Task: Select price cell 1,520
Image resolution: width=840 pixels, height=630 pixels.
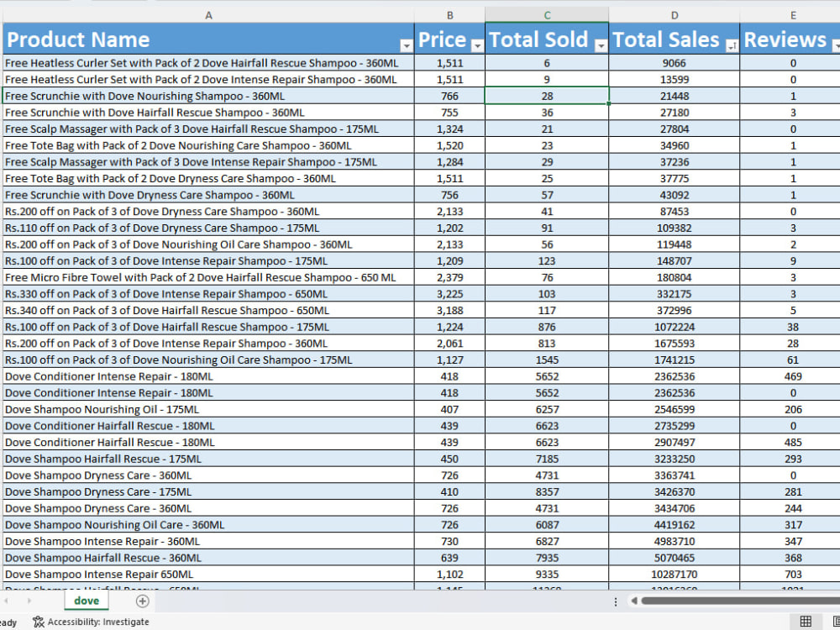Action: pos(449,145)
